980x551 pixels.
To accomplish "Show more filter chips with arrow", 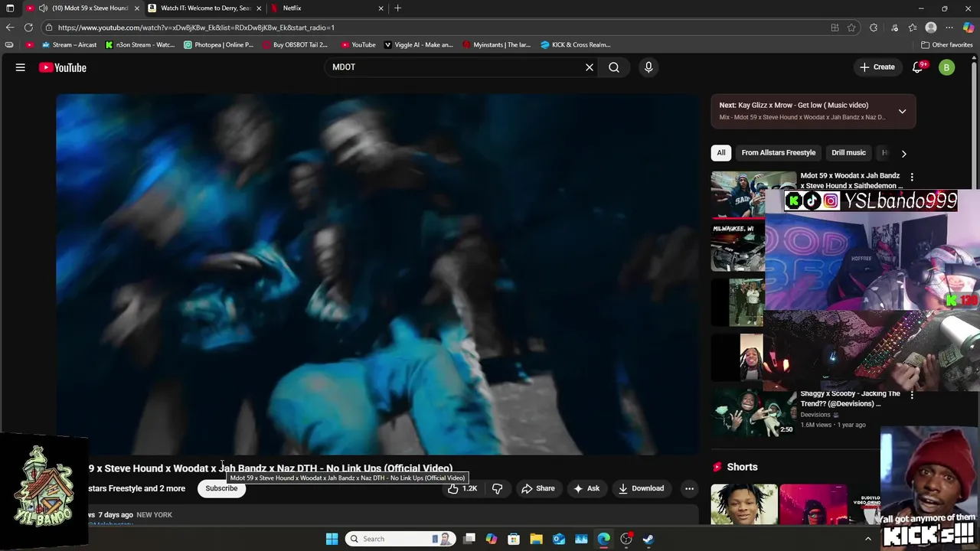I will pos(903,153).
